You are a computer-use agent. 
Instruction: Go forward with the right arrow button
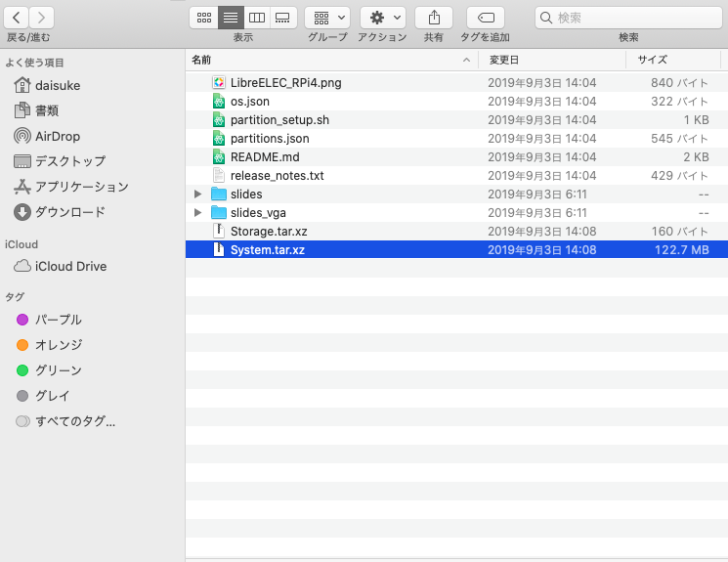click(41, 18)
